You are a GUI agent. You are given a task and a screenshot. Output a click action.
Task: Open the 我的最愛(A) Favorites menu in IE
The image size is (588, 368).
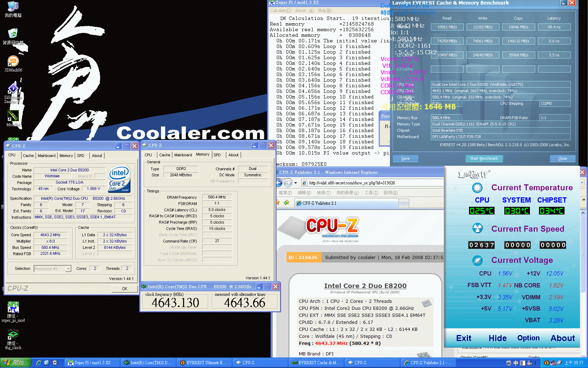(x=348, y=193)
